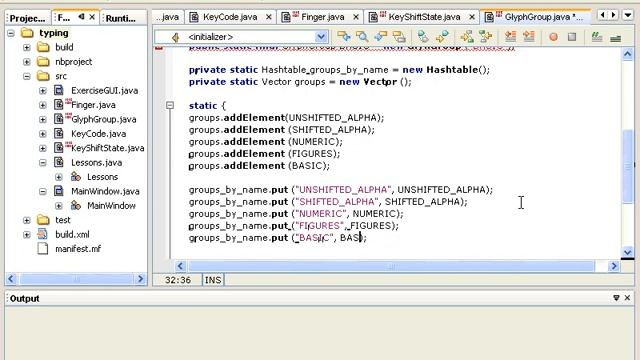
Task: Stop macro recording with gray square icon
Action: (x=572, y=37)
